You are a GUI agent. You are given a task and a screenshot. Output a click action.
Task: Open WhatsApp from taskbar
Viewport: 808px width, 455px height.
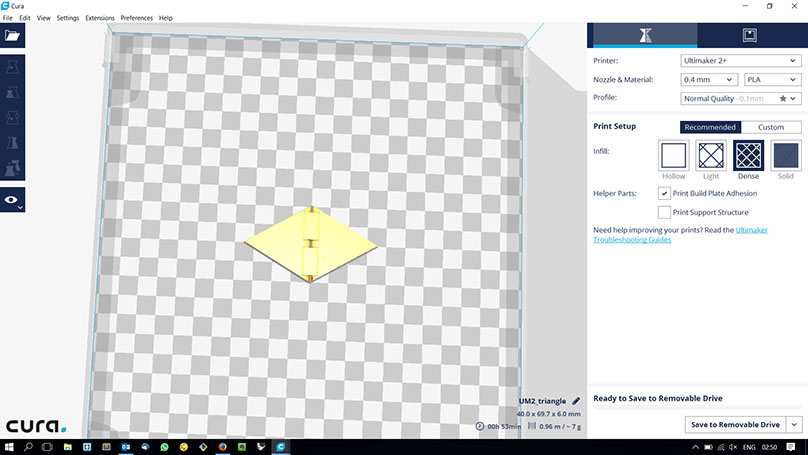pyautogui.click(x=164, y=447)
